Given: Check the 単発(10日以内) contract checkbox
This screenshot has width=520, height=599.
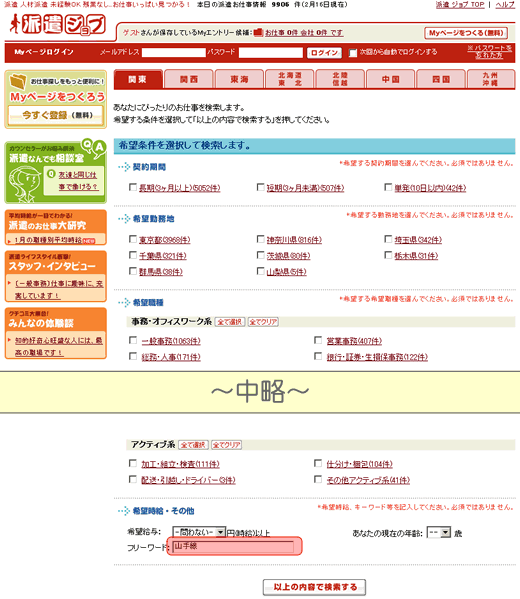Looking at the screenshot, I should [x=388, y=187].
